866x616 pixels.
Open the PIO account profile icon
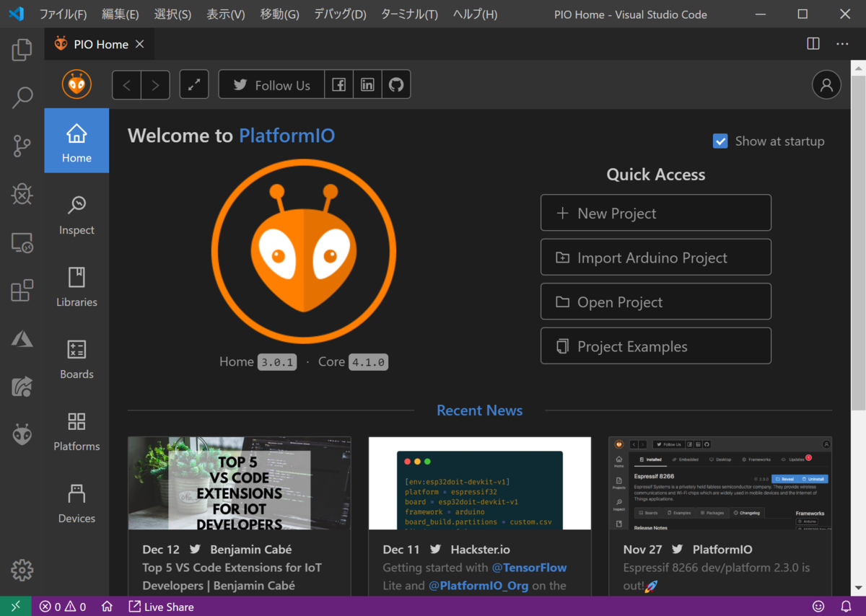(826, 85)
